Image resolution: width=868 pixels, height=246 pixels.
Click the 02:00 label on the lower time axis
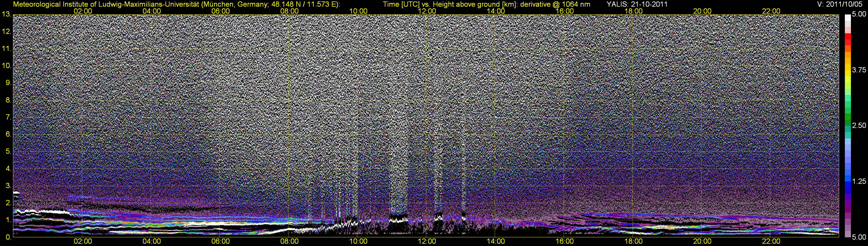(82, 242)
